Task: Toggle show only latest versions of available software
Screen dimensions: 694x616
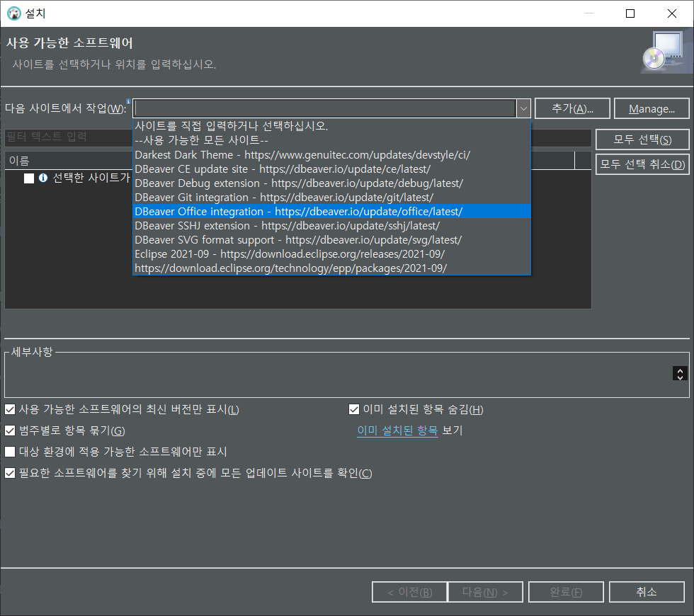Action: [x=10, y=409]
